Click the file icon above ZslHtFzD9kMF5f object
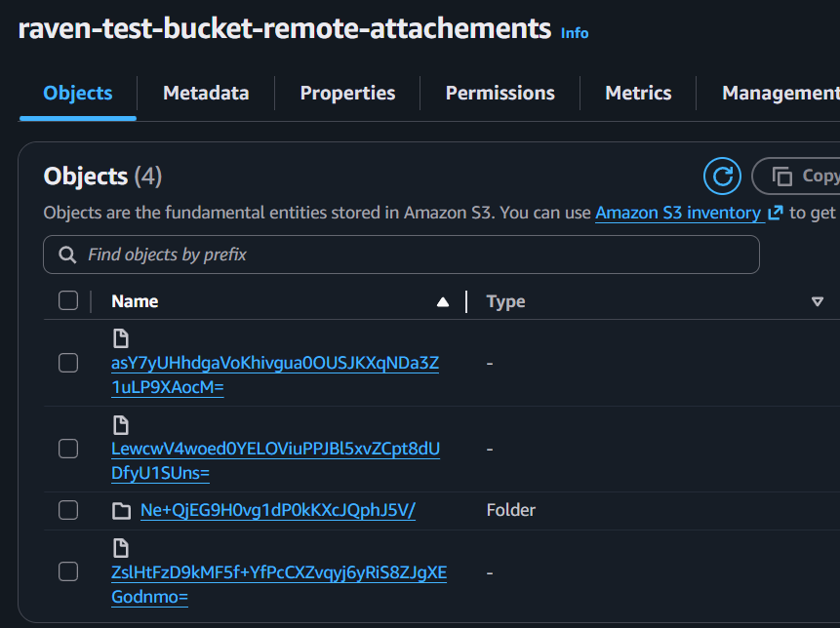The height and width of the screenshot is (628, 840). click(120, 547)
